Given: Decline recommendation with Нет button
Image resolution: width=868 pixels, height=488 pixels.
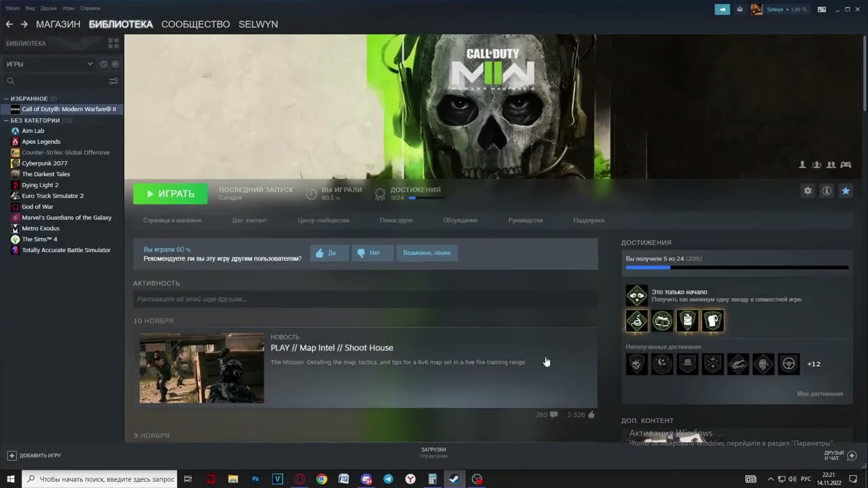Looking at the screenshot, I should (x=372, y=253).
